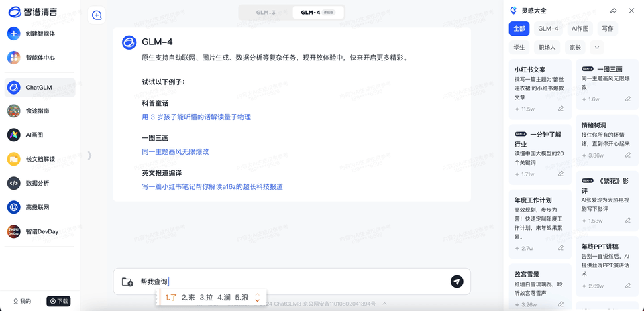
Task: Select the GLM-4 model tab
Action: [x=317, y=12]
